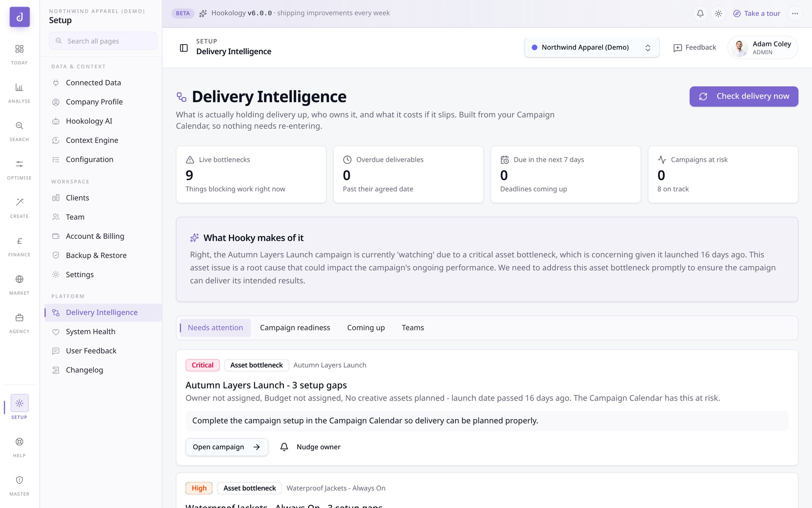Expand the Northwind Apparel (Demo) workspace selector
The height and width of the screenshot is (508, 812).
click(x=592, y=47)
